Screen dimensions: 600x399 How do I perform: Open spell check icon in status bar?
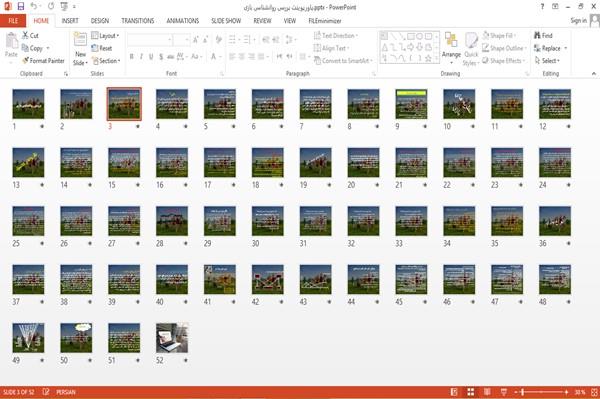(x=46, y=392)
